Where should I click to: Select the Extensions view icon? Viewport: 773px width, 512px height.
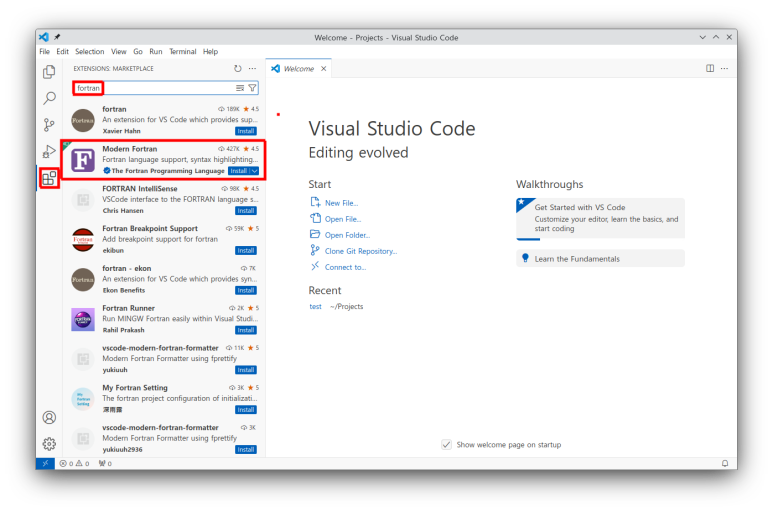49,178
